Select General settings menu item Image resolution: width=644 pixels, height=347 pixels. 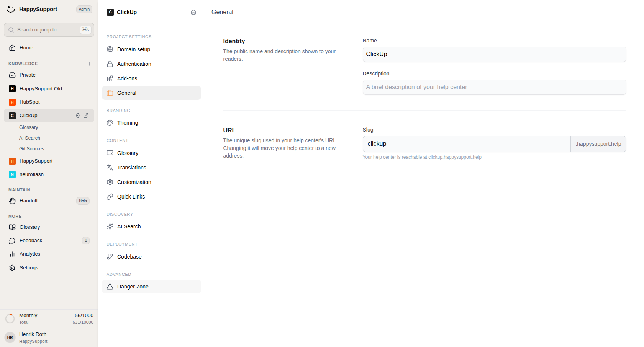[151, 93]
